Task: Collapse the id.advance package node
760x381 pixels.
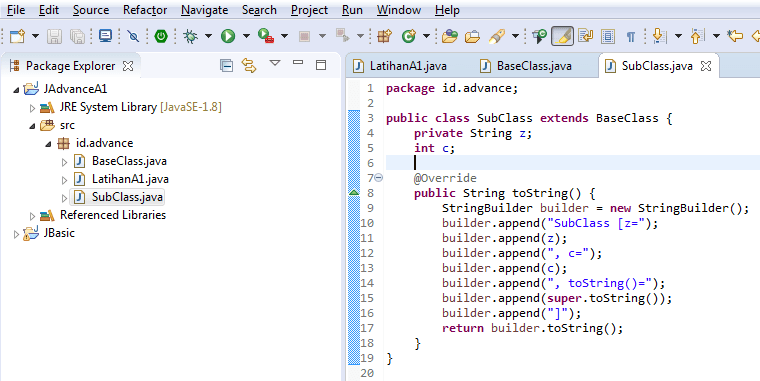Action: pyautogui.click(x=48, y=143)
